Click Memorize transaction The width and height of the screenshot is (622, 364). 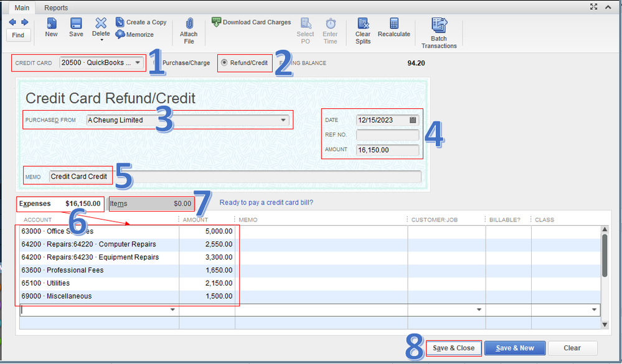pyautogui.click(x=134, y=34)
